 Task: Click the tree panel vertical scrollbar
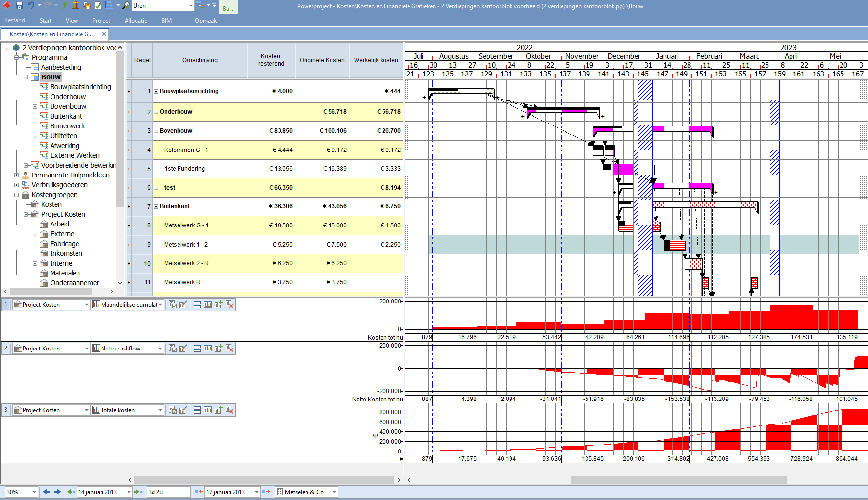pyautogui.click(x=120, y=128)
